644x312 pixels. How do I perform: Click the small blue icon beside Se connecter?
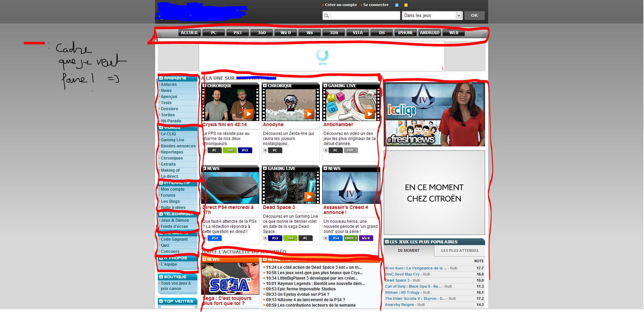coord(397,5)
